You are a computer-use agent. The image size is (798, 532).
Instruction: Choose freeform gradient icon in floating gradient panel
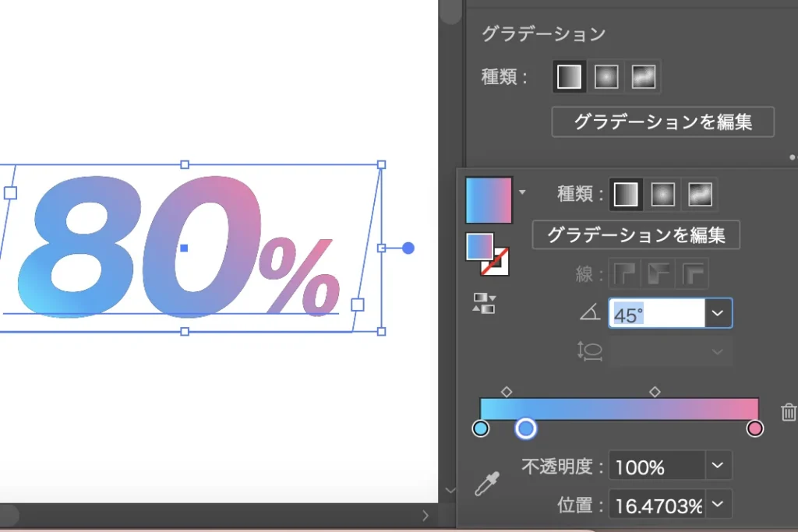coord(700,195)
